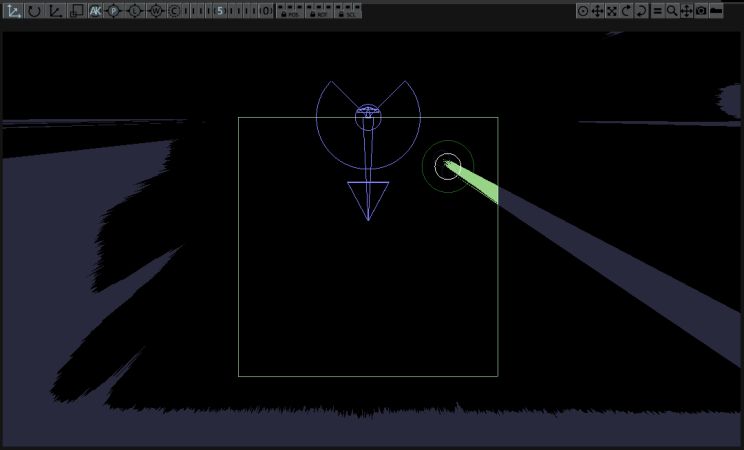
Task: Click the equals sign icon
Action: [657, 11]
